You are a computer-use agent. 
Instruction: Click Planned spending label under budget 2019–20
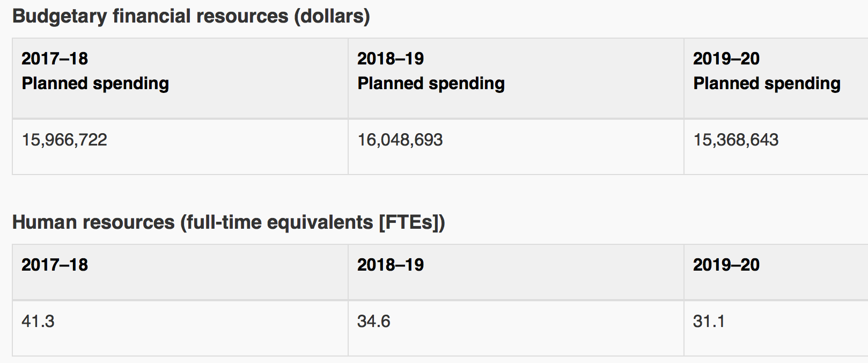pyautogui.click(x=767, y=83)
